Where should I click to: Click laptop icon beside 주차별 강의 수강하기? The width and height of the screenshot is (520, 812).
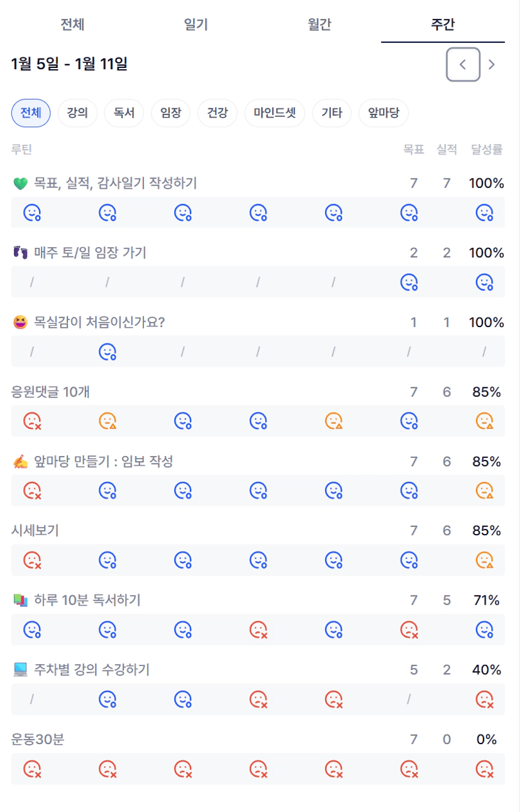(x=20, y=670)
